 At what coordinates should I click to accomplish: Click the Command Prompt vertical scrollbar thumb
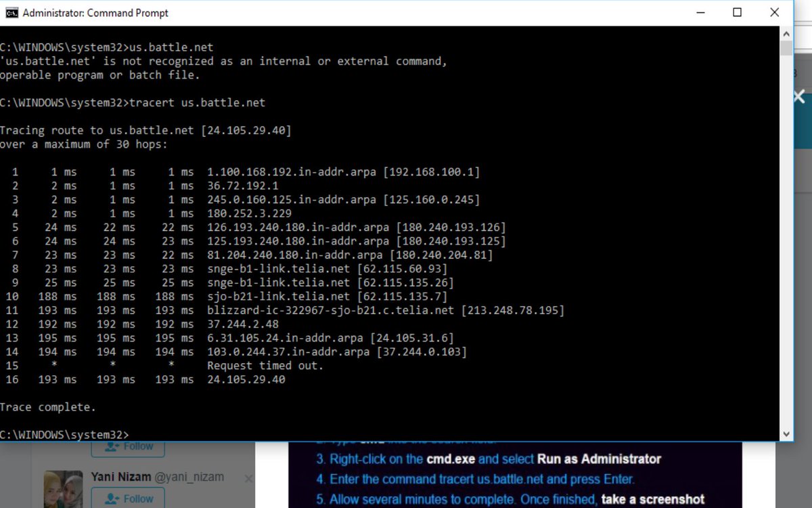click(x=786, y=48)
